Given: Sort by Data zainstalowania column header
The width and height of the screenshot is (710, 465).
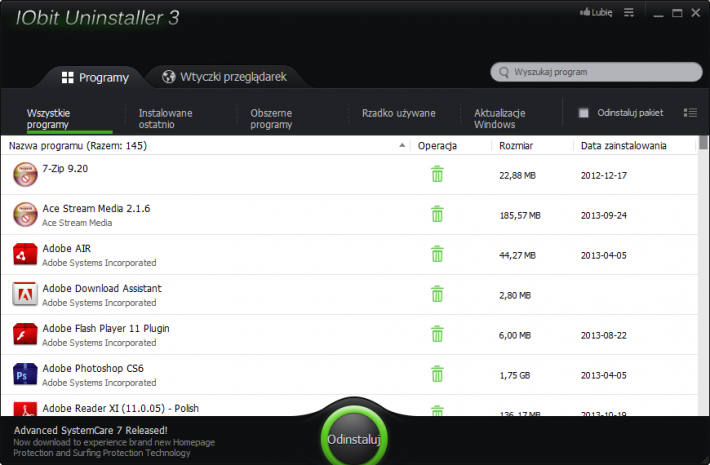Looking at the screenshot, I should [624, 146].
